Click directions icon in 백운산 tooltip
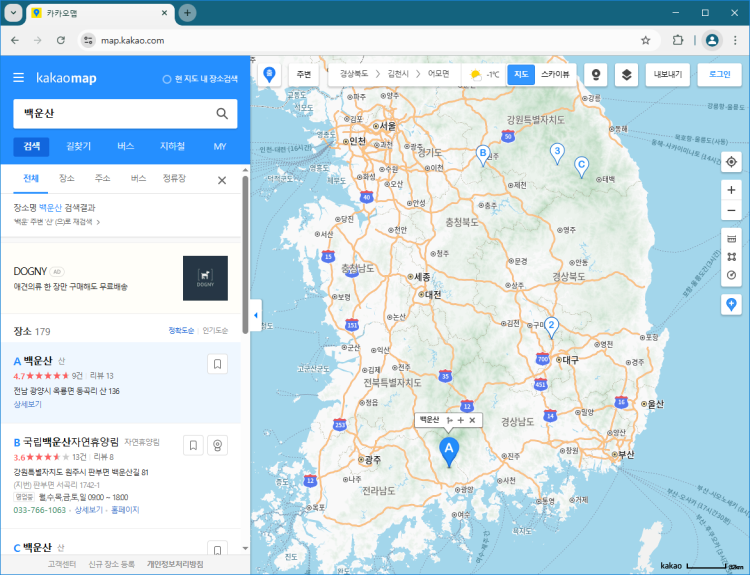 (449, 420)
